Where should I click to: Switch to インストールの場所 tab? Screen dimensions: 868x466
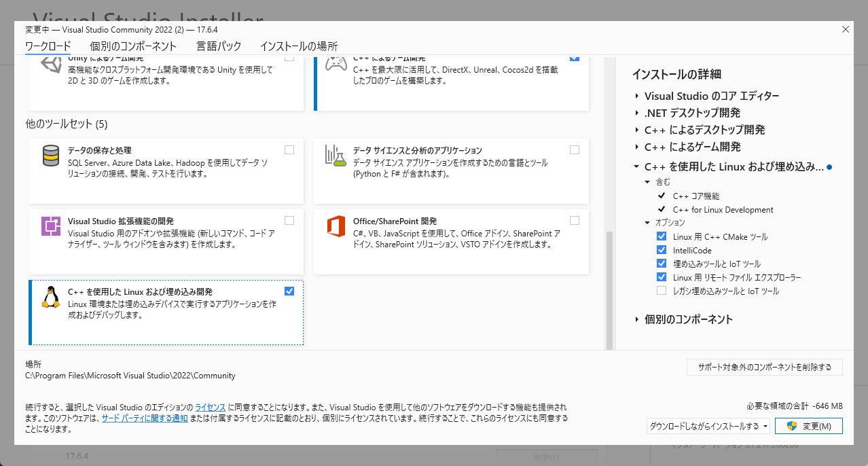(x=299, y=46)
